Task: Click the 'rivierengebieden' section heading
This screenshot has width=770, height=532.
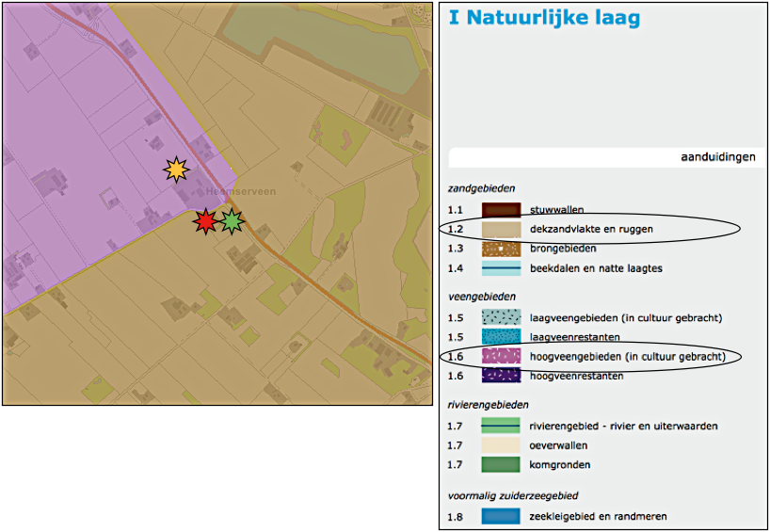Action: (488, 405)
